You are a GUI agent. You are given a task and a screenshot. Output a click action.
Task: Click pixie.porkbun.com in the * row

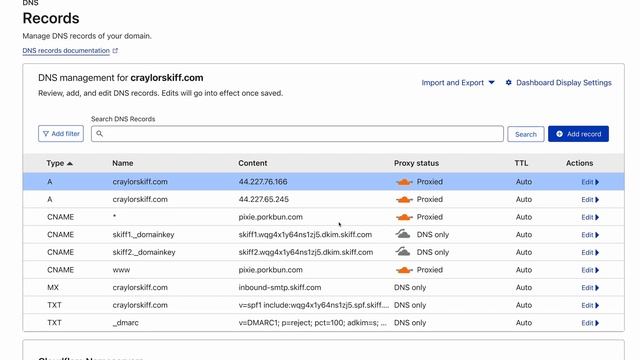click(x=271, y=217)
